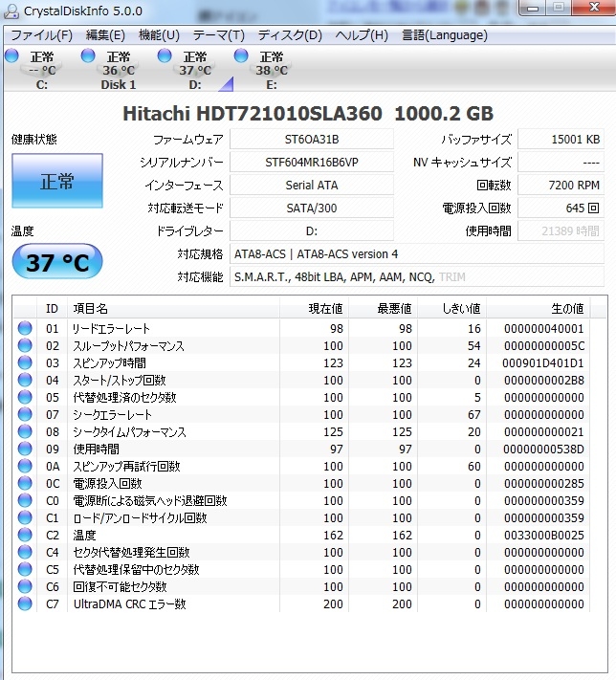The width and height of the screenshot is (616, 680).
Task: Click the 項目名 column header
Action: tap(173, 309)
